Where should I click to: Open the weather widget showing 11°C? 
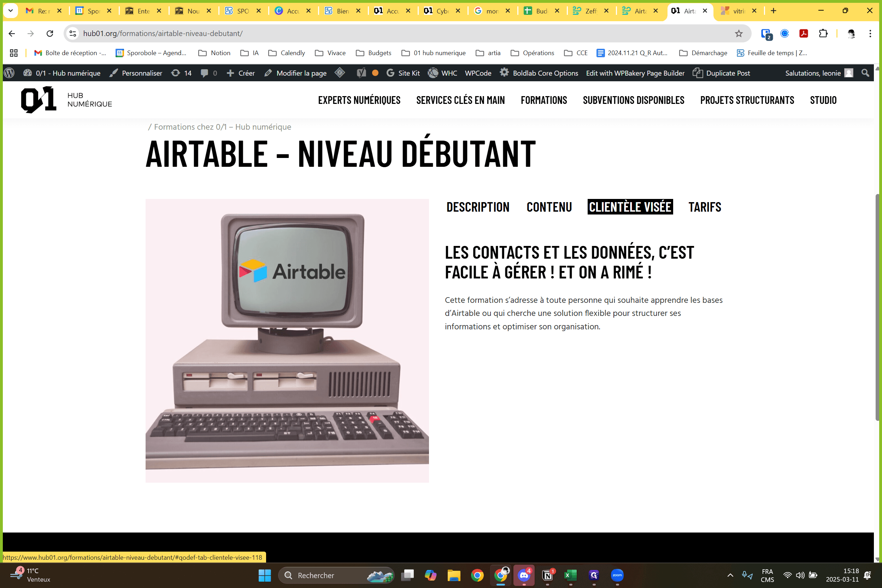[x=31, y=575]
